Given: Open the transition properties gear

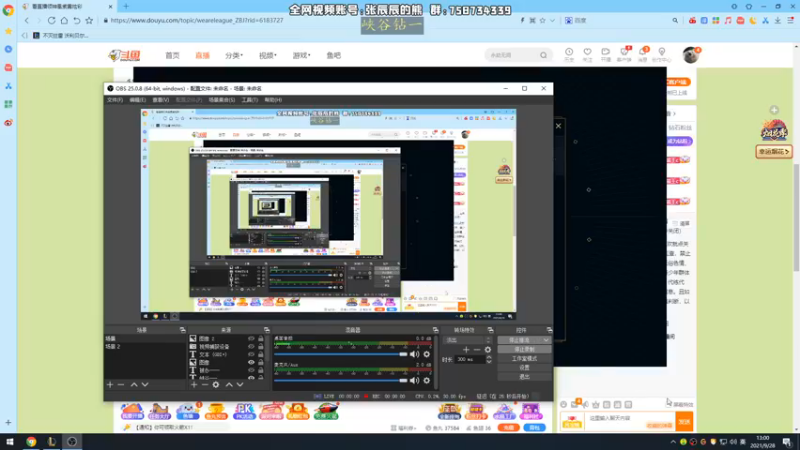Looking at the screenshot, I should click(x=488, y=349).
